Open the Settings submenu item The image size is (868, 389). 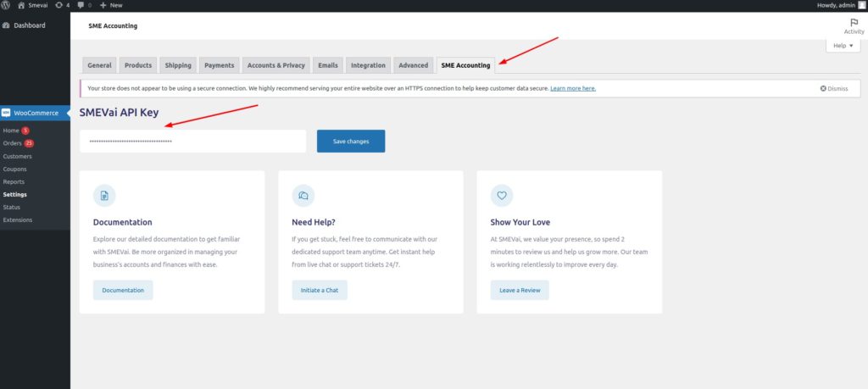point(15,194)
